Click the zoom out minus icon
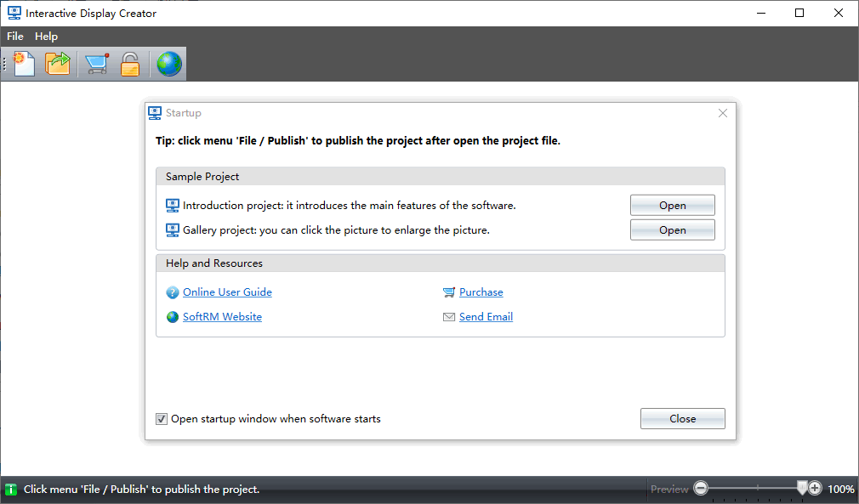Screen dimensions: 859x504 701,489
